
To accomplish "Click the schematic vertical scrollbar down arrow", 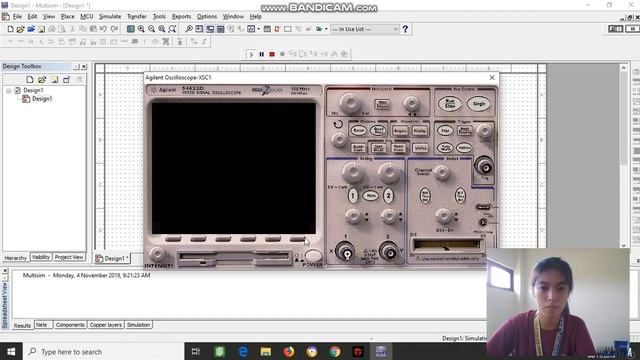I will click(624, 245).
